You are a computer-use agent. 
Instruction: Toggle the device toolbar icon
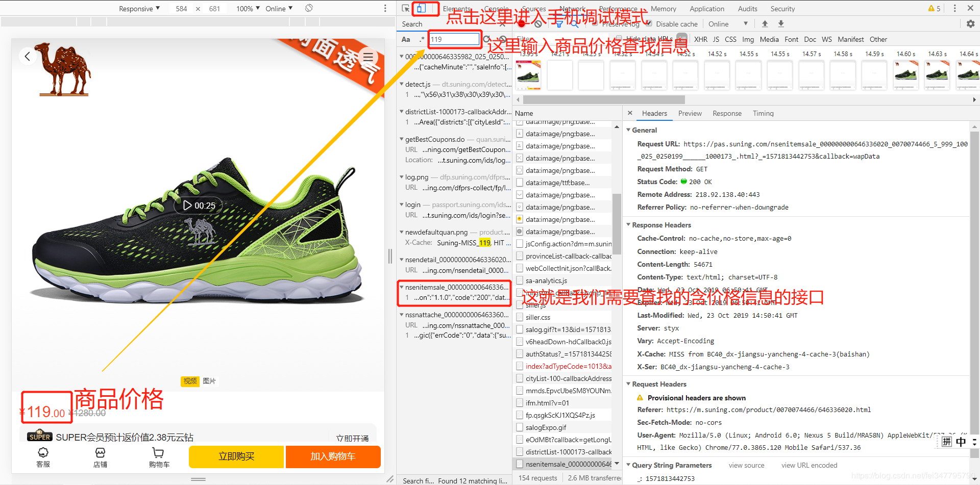[x=421, y=8]
